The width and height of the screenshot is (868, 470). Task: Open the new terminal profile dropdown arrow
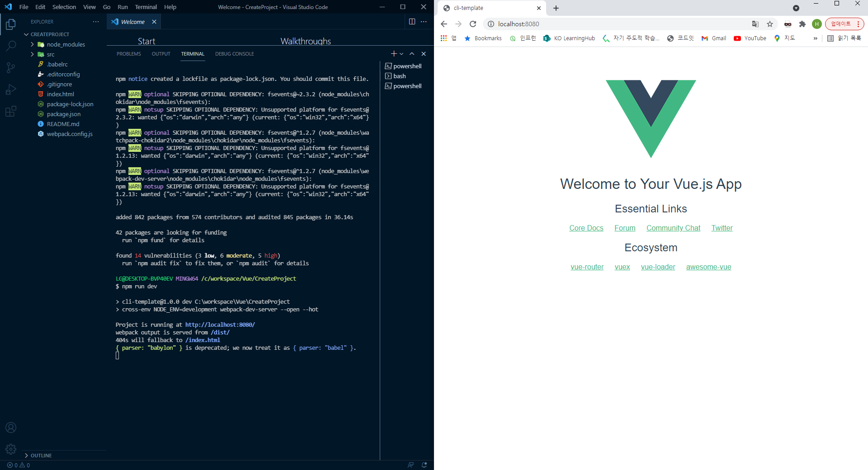point(401,54)
